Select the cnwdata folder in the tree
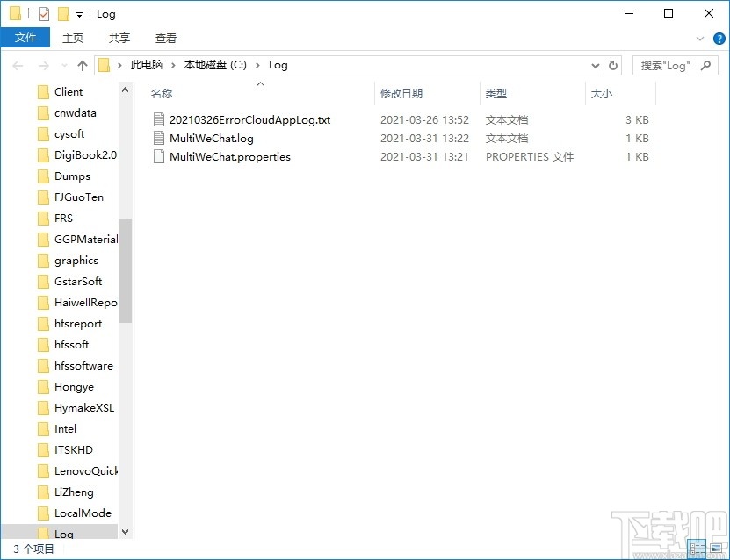 pos(75,113)
